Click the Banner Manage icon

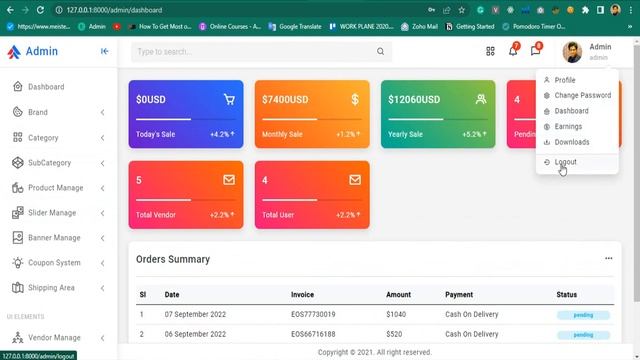tap(18, 238)
